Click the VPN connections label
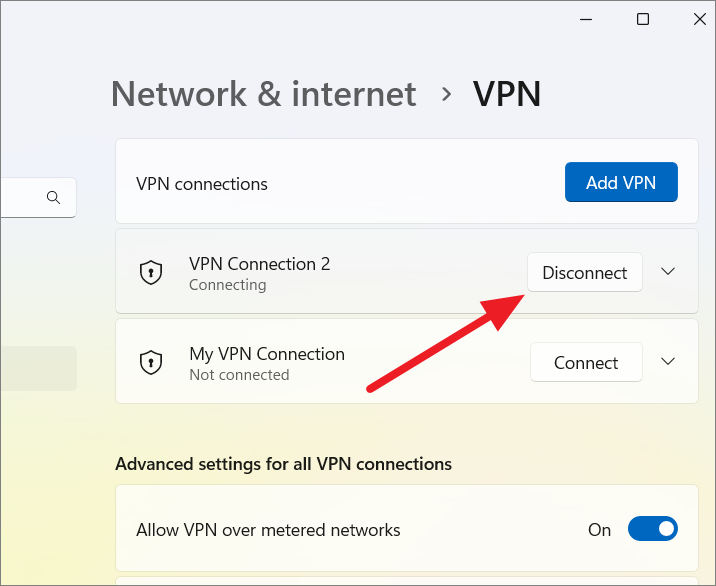This screenshot has height=586, width=716. point(202,184)
